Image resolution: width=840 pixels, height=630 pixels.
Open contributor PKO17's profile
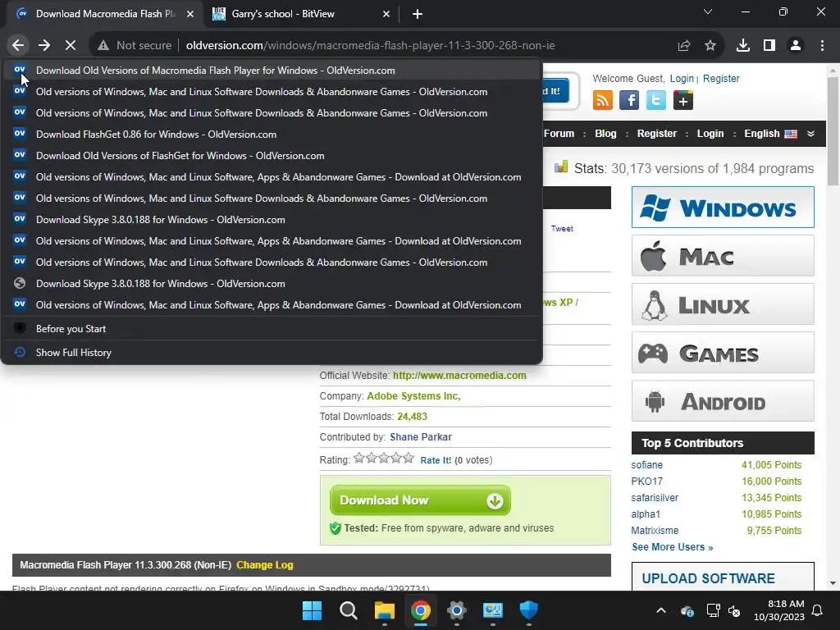coord(646,482)
